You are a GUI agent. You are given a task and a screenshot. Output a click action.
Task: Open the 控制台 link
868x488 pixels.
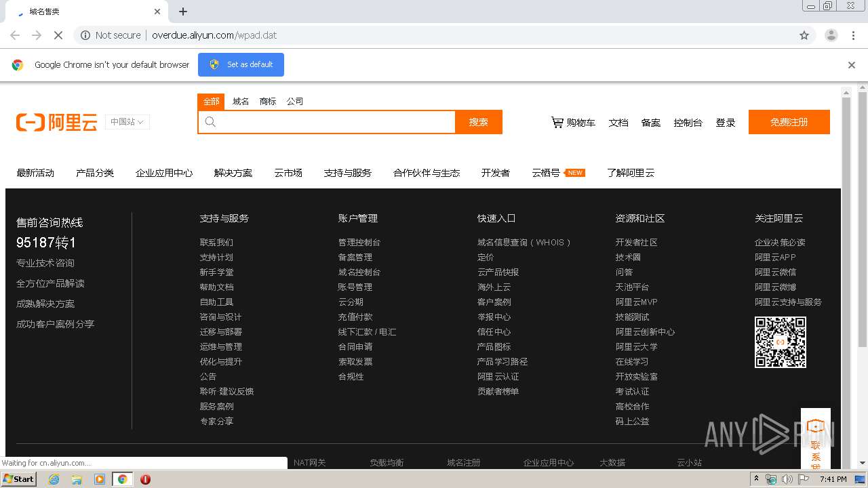point(688,123)
